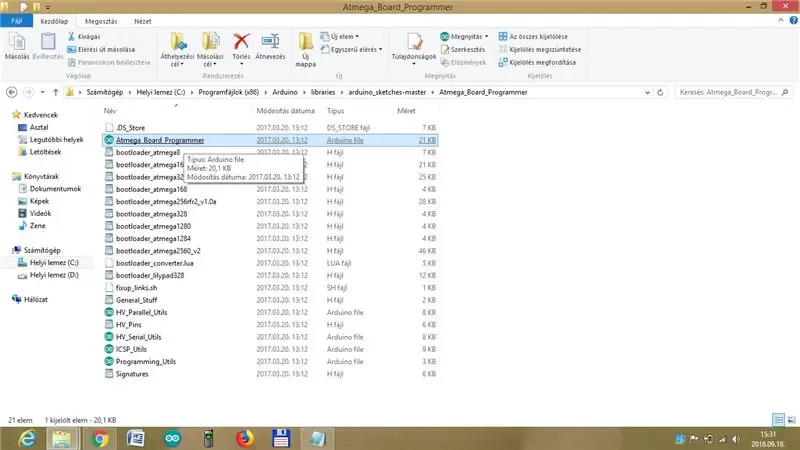This screenshot has width=800, height=450.
Task: Open Firefox from the taskbar
Action: [245, 439]
